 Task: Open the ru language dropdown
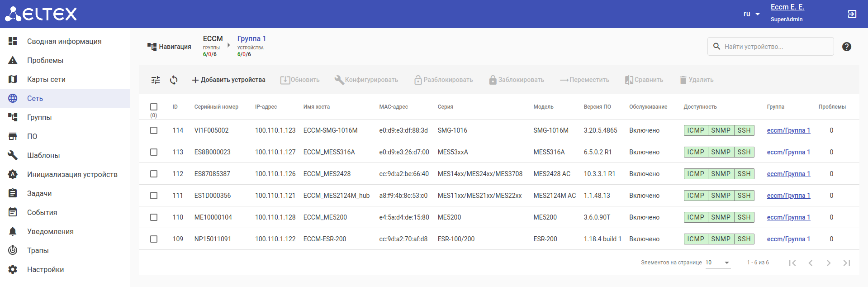(751, 14)
